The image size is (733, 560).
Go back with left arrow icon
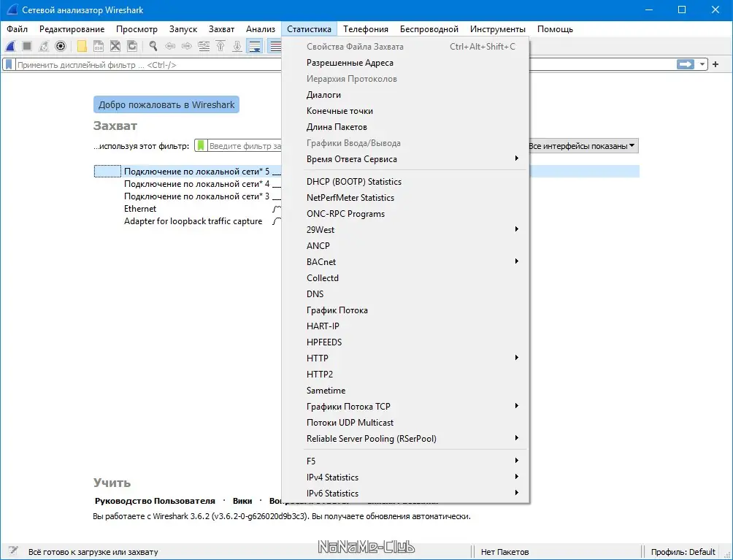click(170, 46)
